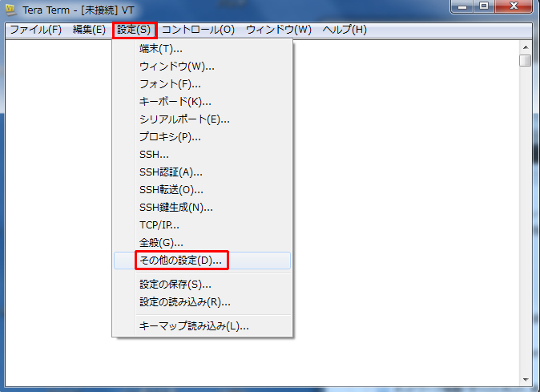Choose プロキシ(P)... menu item
The height and width of the screenshot is (392, 540).
pos(170,136)
